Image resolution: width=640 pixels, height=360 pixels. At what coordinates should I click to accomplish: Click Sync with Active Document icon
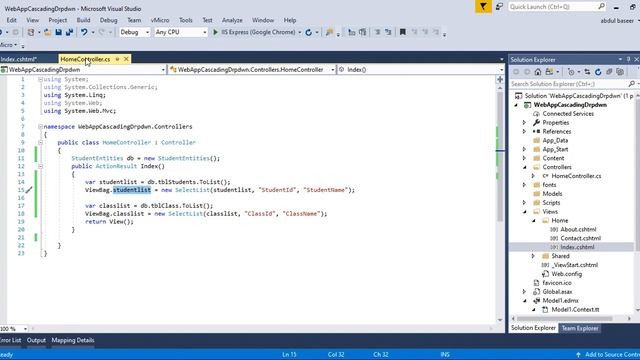click(587, 72)
